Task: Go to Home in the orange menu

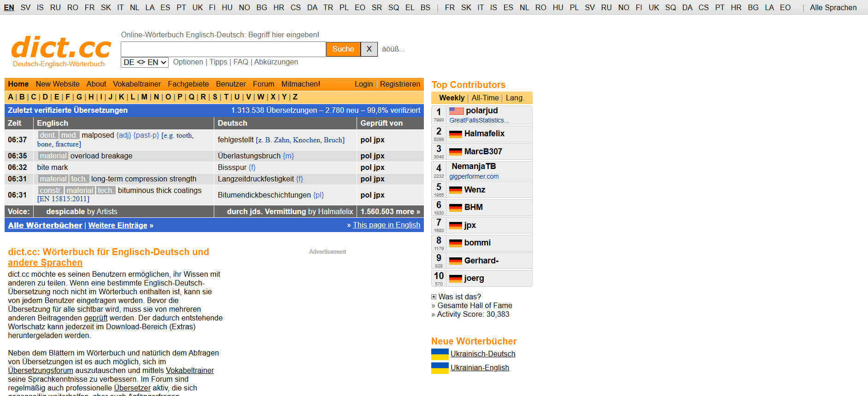Action: (x=18, y=84)
